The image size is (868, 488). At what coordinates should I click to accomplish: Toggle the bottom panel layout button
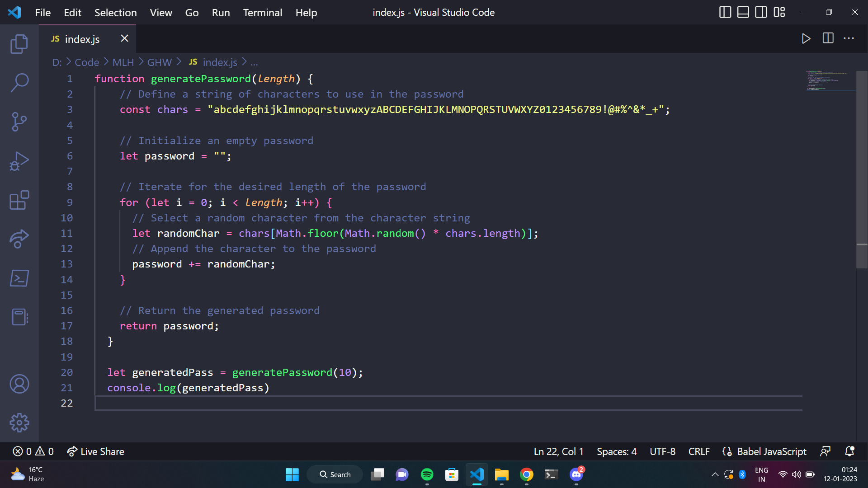[x=743, y=12]
